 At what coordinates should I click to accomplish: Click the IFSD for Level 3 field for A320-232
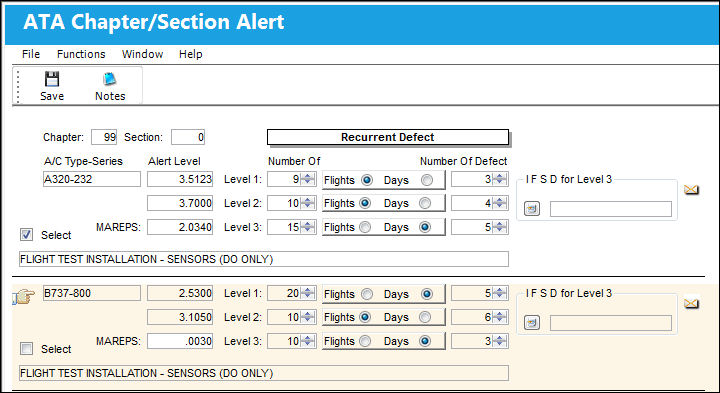(611, 209)
